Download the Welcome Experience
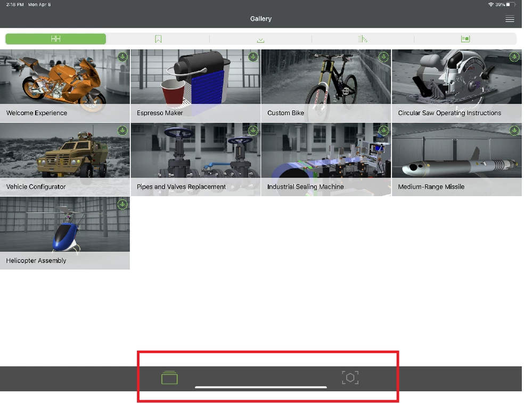The height and width of the screenshot is (403, 532). (122, 57)
